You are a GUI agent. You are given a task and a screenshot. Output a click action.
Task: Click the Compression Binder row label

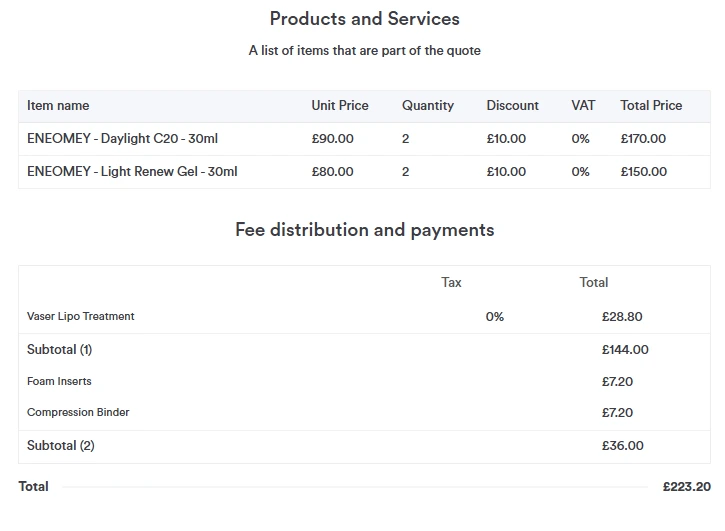coord(78,413)
